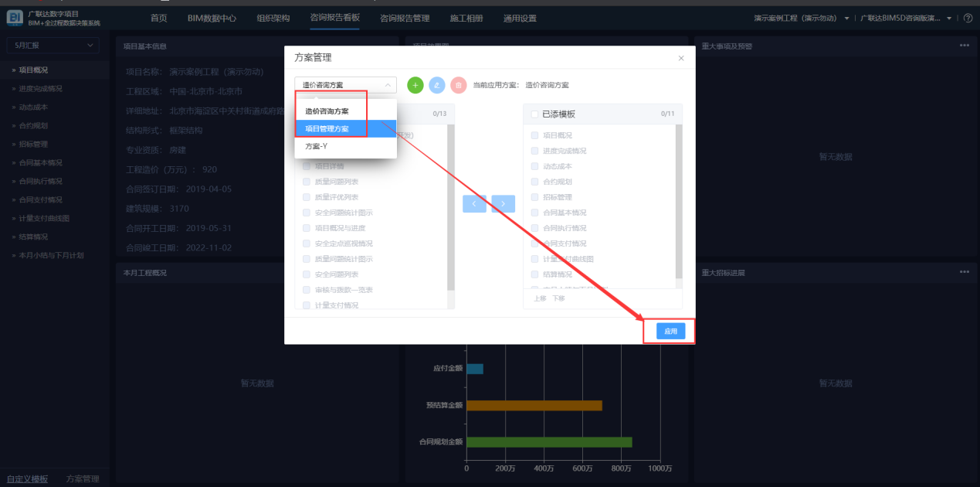Open the help question mark icon

click(968, 18)
